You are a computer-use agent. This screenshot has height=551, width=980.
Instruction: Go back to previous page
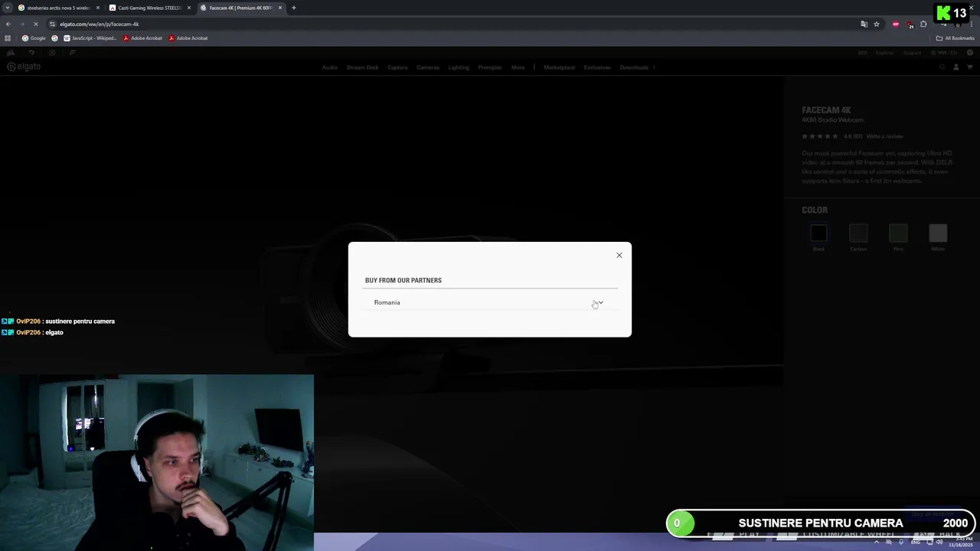point(8,24)
